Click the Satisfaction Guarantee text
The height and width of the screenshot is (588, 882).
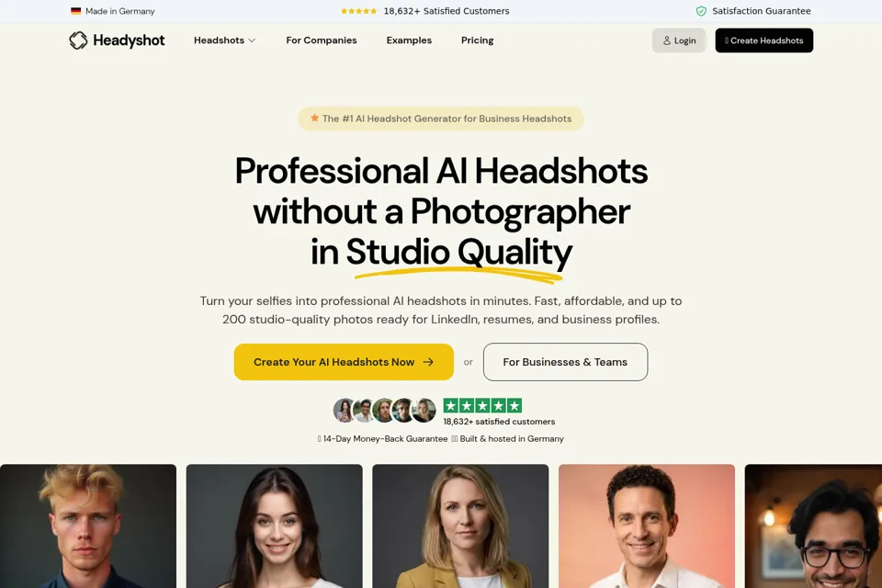click(x=762, y=11)
